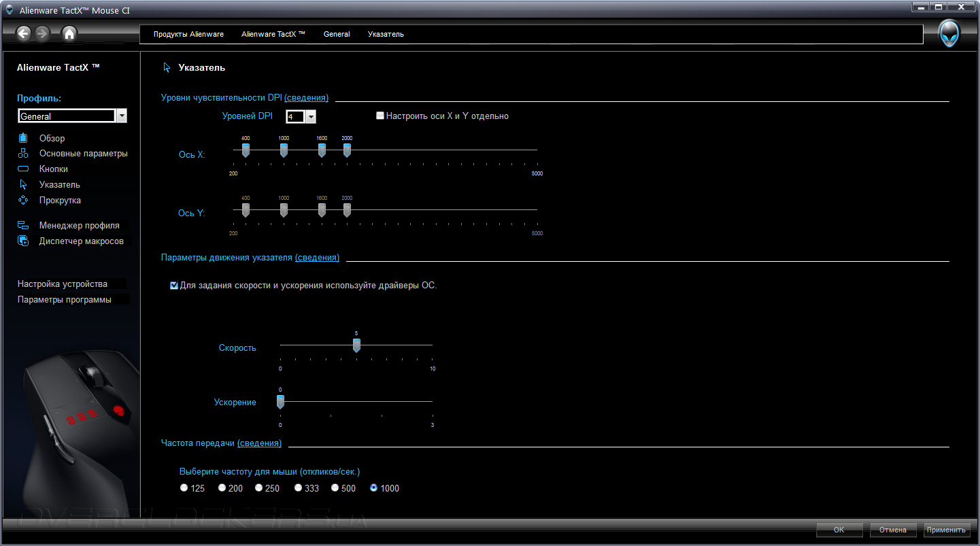Open the Обзор page

tap(52, 138)
